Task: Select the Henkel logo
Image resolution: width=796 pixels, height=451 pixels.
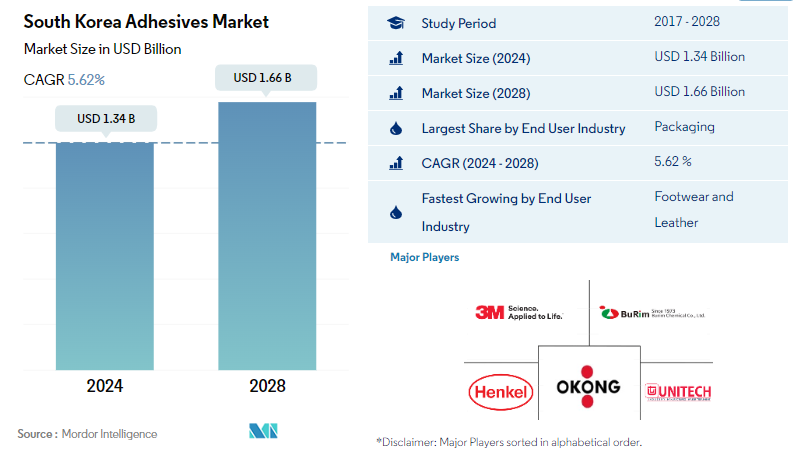Action: [500, 391]
